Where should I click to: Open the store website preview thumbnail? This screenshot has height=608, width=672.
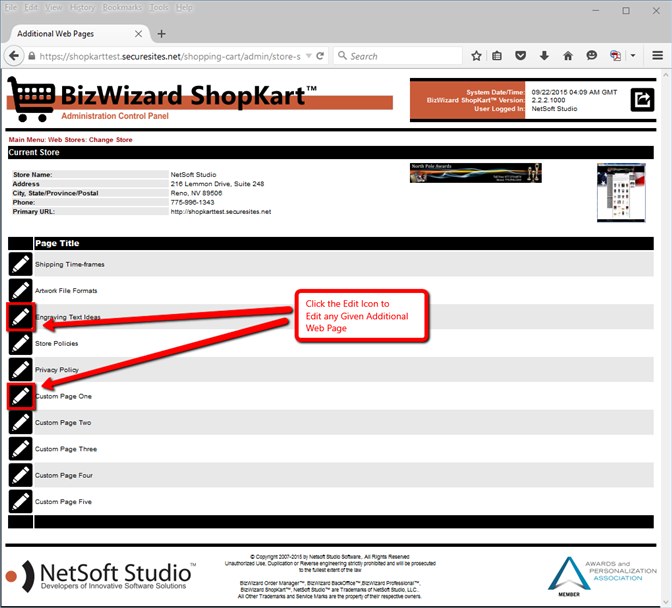click(621, 192)
